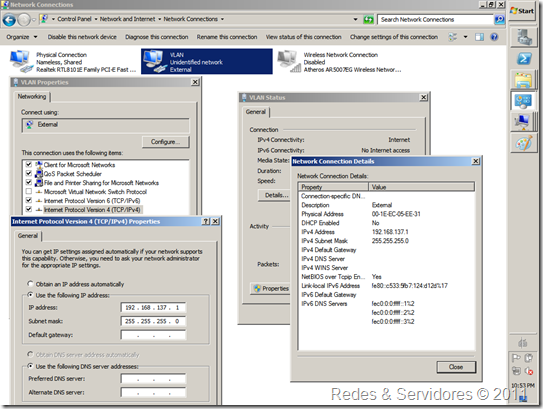Screen dimensions: 543x409
Task: Click the External adapter icon in Connect using
Action: point(30,124)
